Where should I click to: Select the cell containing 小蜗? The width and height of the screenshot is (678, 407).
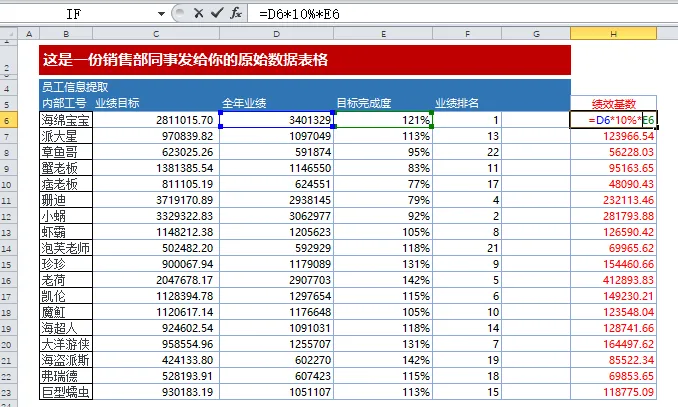66,216
